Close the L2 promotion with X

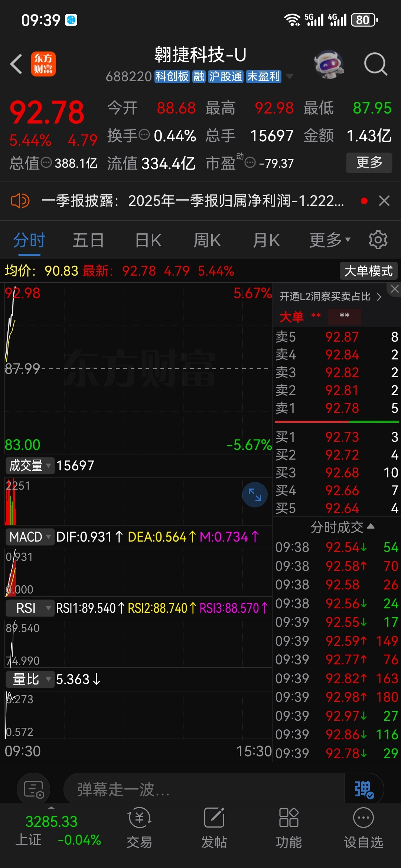(395, 289)
